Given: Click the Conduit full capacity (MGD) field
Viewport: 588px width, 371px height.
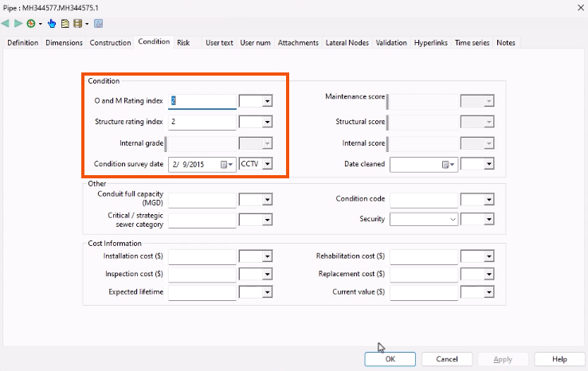Looking at the screenshot, I should (202, 200).
